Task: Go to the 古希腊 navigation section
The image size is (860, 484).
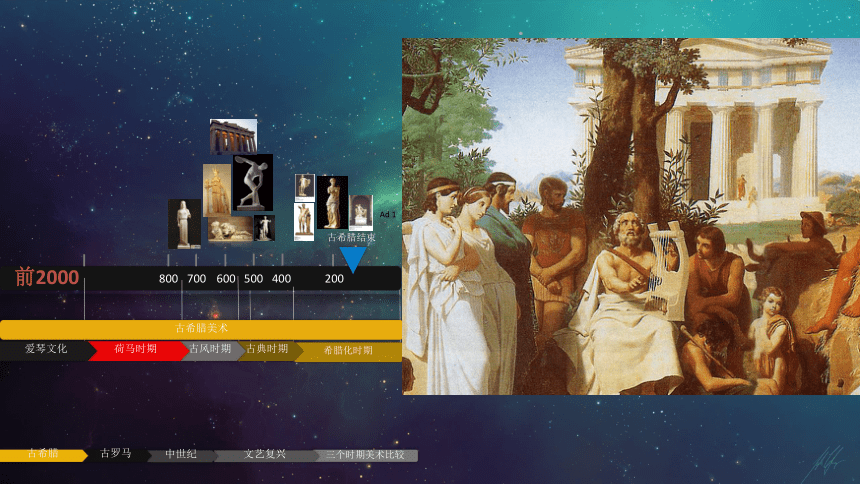Action: tap(43, 455)
